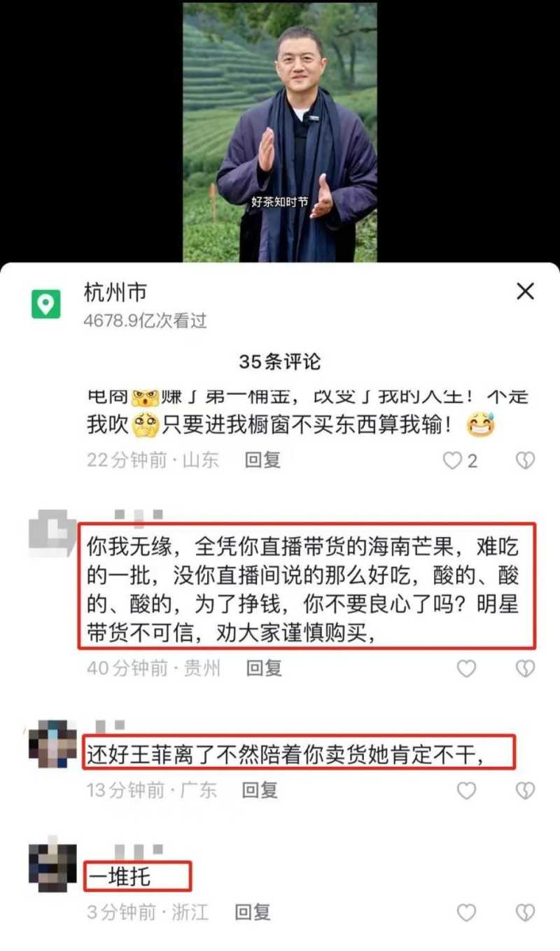Image resolution: width=560 pixels, height=951 pixels.
Task: Open the 杭州市 location link
Action: (115, 292)
